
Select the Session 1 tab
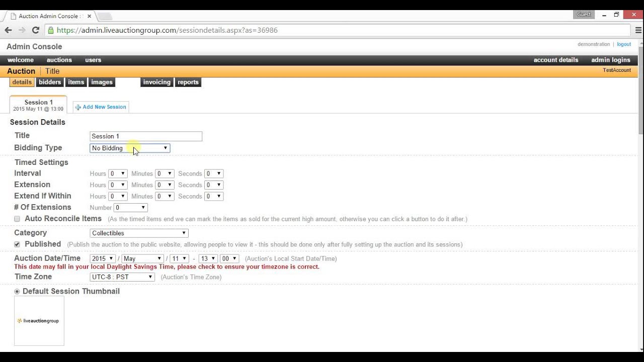click(x=38, y=105)
